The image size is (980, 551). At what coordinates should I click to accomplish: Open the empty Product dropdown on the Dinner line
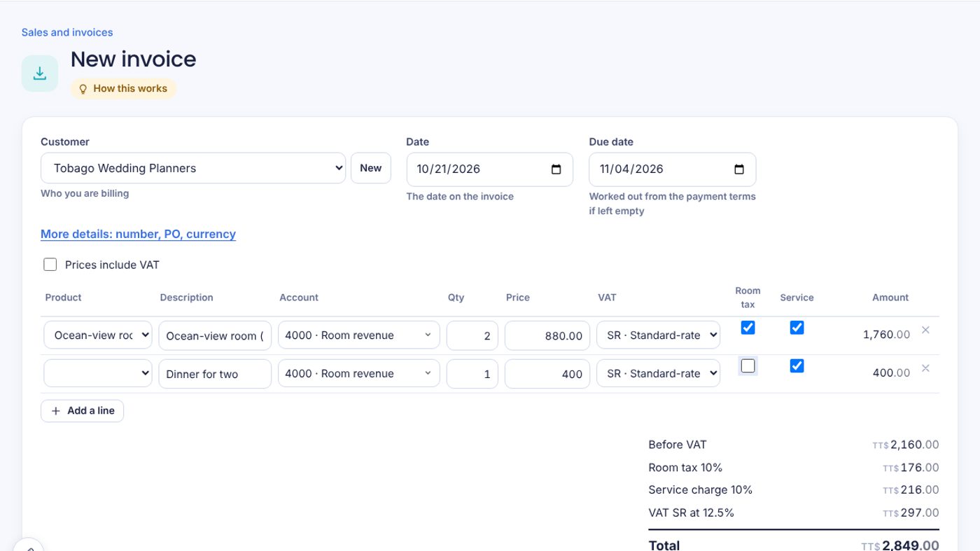point(98,374)
